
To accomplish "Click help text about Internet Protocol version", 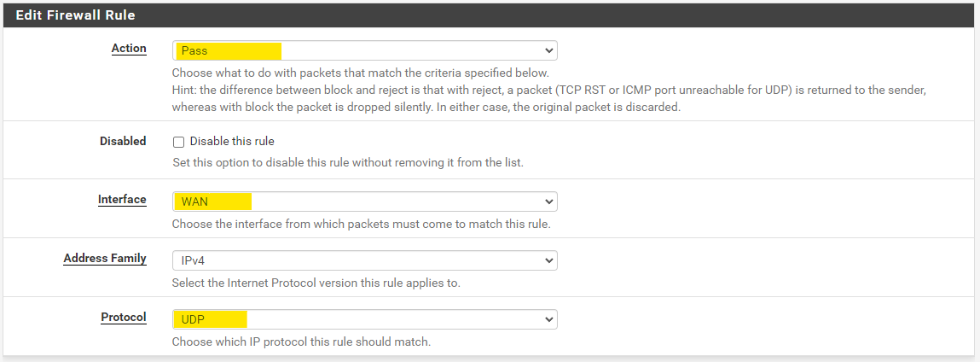I will pos(316,283).
